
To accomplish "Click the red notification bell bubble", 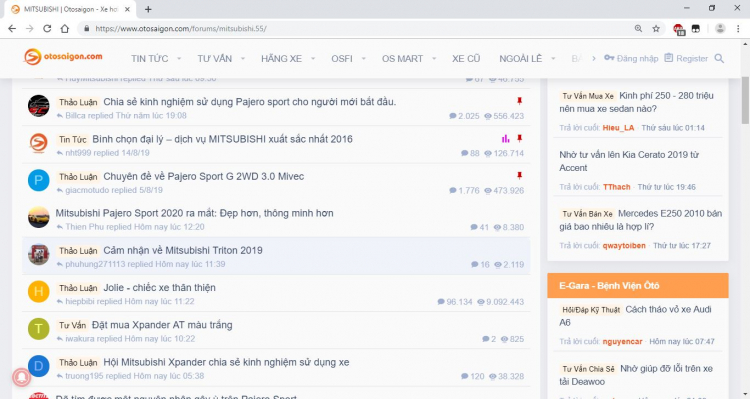I will pyautogui.click(x=22, y=377).
